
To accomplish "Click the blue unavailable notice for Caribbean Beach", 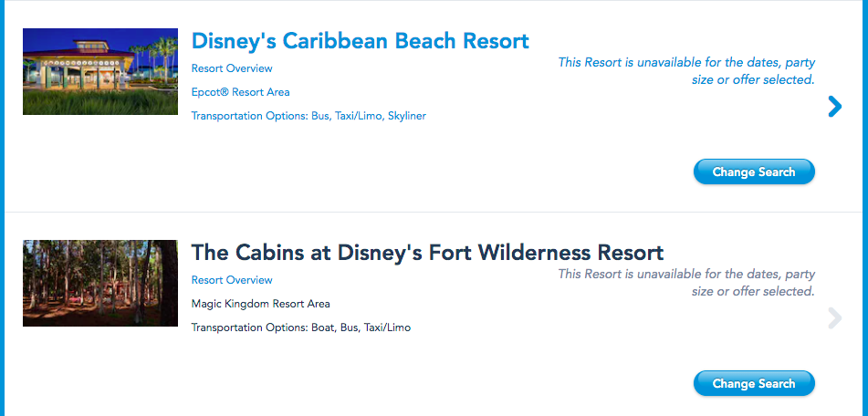I will coord(686,71).
